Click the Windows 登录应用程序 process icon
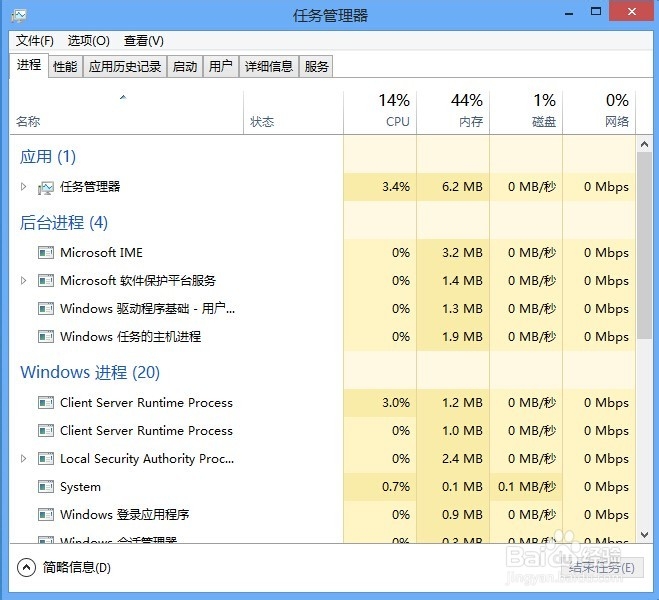Screen dimensions: 659x600 click(x=46, y=515)
